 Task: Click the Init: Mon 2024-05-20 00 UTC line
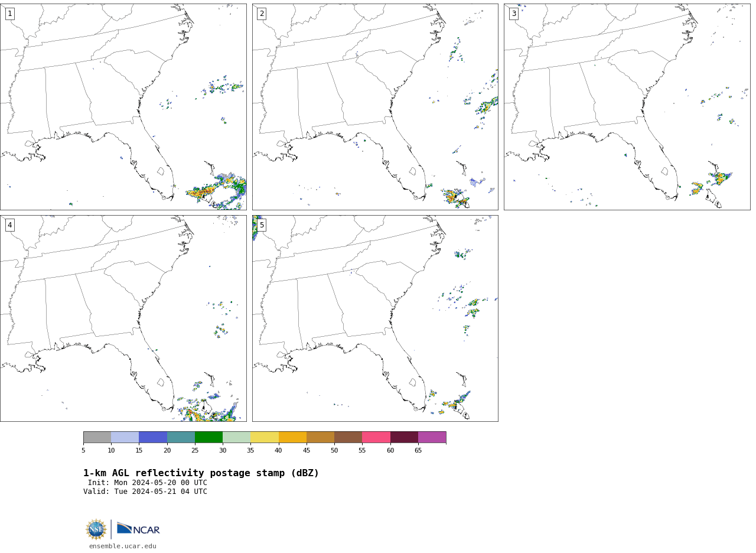pyautogui.click(x=148, y=483)
